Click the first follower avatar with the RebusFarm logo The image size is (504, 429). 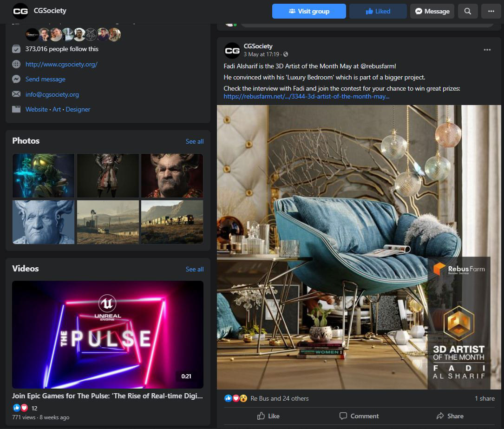[x=32, y=34]
